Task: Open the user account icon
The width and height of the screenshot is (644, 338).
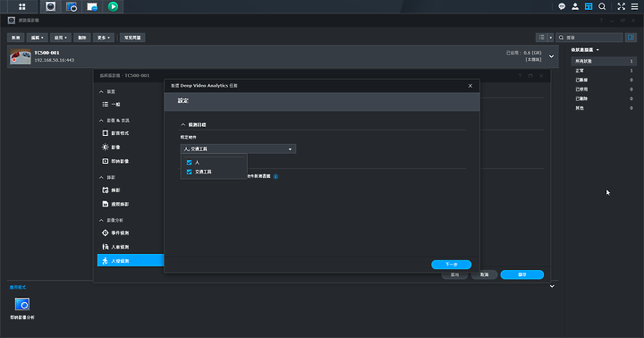Action: [x=575, y=6]
